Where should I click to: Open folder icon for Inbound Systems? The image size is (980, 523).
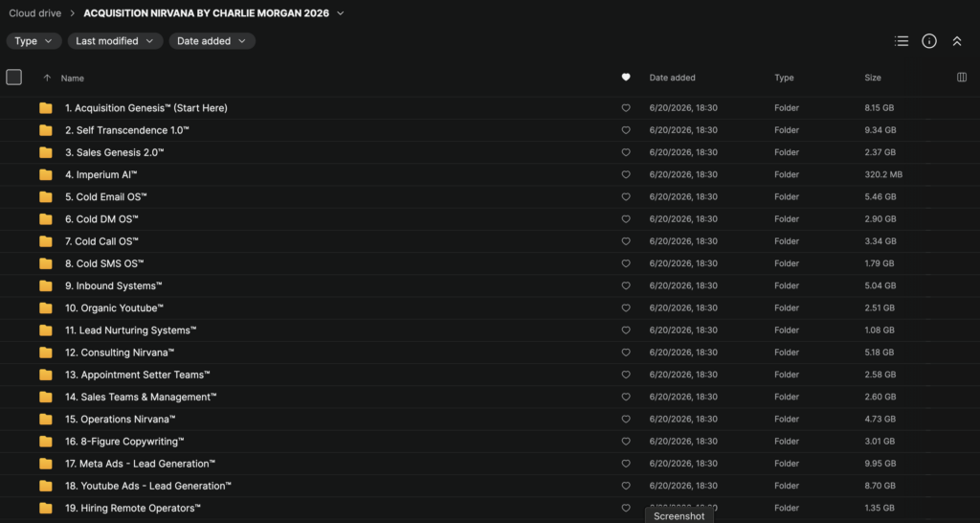click(46, 285)
